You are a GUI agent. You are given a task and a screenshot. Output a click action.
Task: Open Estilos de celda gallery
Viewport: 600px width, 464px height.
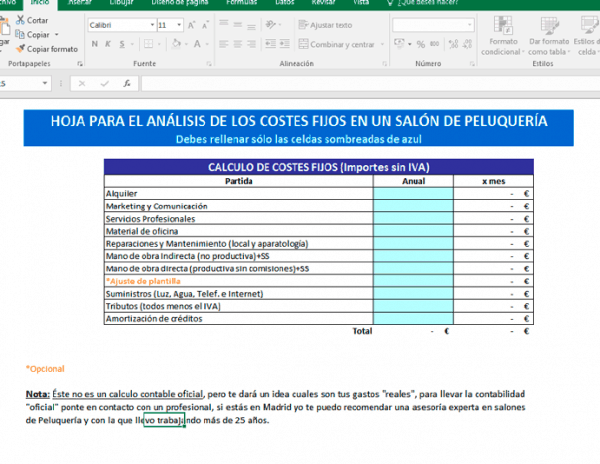[x=587, y=36]
